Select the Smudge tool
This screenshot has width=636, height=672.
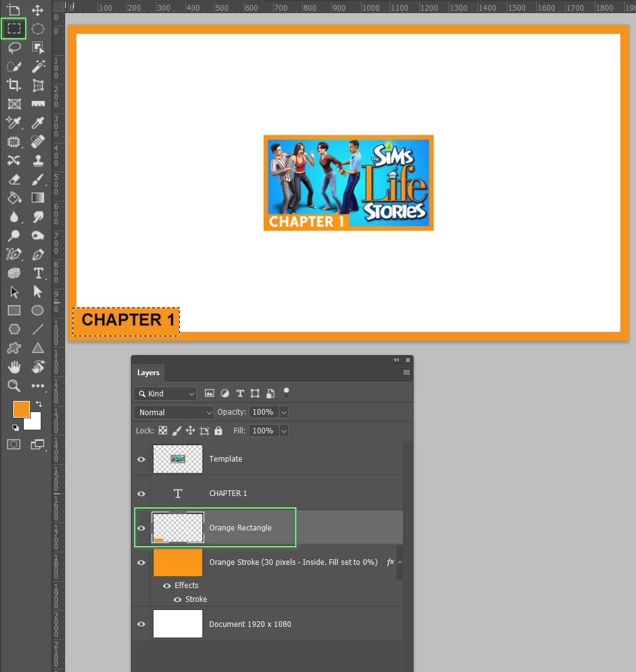pyautogui.click(x=38, y=217)
